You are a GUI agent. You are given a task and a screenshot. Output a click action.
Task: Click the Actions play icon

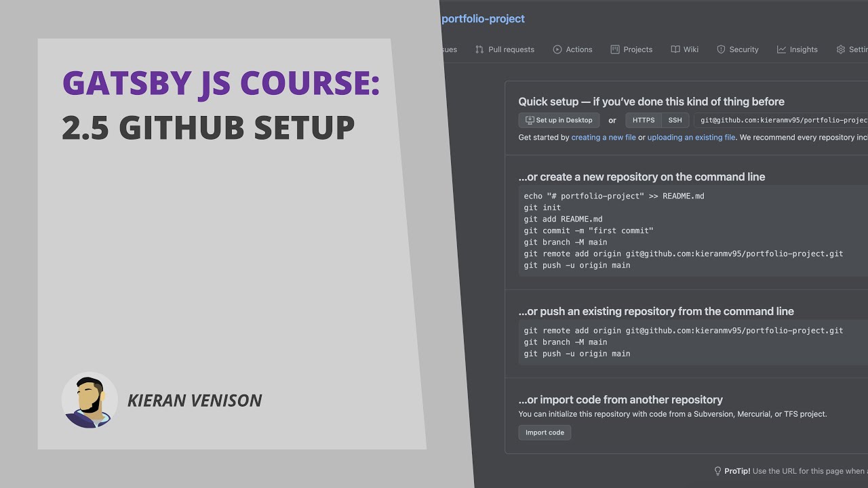557,49
